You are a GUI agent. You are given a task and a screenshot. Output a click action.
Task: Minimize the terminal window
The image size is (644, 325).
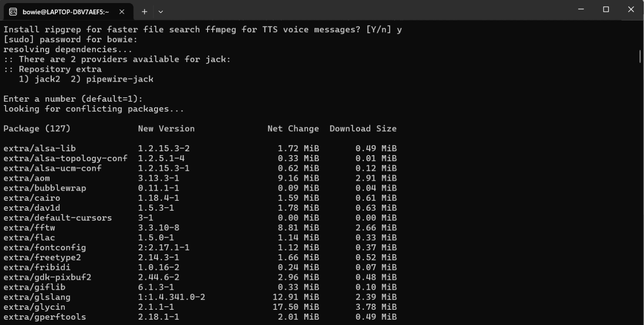580,9
